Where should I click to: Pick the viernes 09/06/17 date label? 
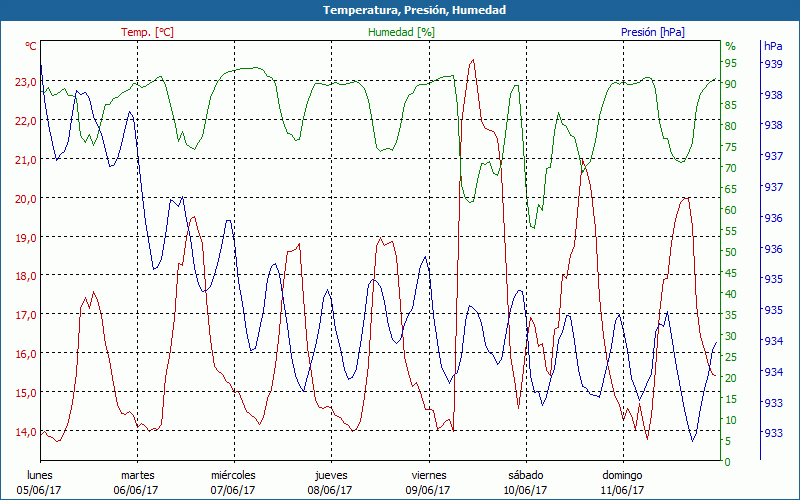click(x=428, y=482)
